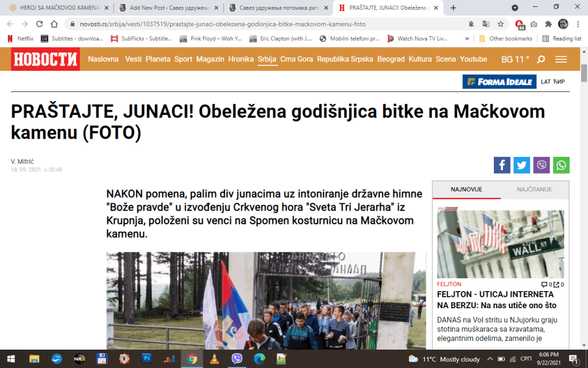
Task: Share article via Viber icon
Action: point(541,165)
